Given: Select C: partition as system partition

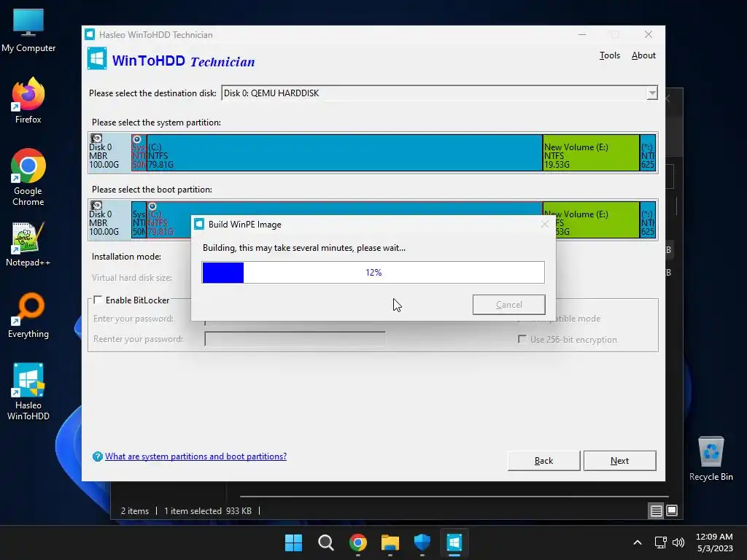Looking at the screenshot, I should pyautogui.click(x=344, y=153).
